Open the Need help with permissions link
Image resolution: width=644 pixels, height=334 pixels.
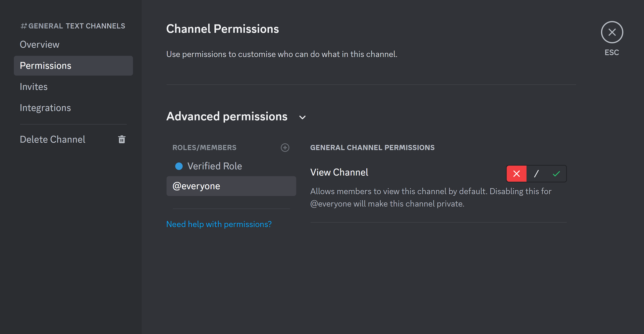click(219, 224)
